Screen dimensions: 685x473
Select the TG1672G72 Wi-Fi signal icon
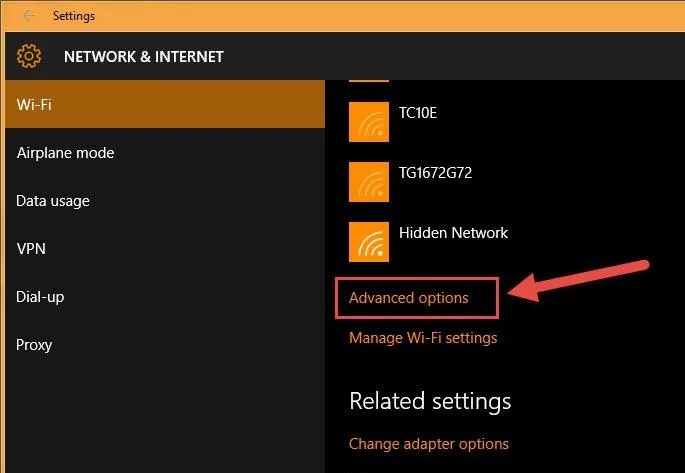[x=369, y=182]
